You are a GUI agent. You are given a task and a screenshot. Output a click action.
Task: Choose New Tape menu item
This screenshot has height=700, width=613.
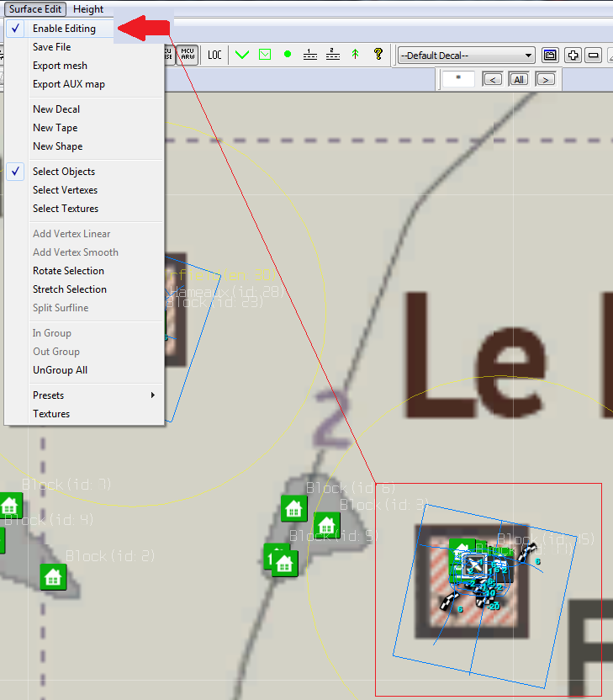55,128
